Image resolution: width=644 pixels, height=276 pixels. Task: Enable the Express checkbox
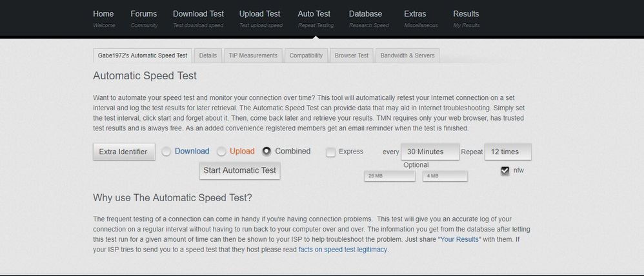330,152
